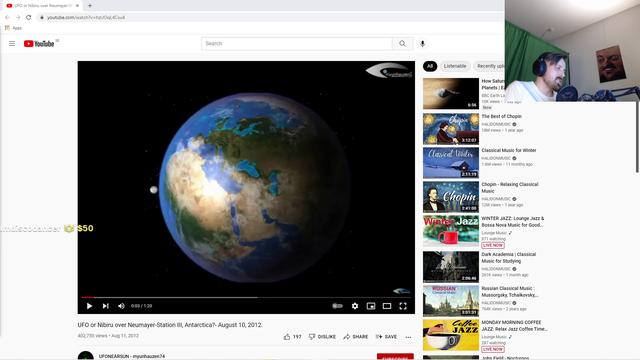Select the Listenable filter chip
Image resolution: width=640 pixels, height=360 pixels.
point(455,66)
